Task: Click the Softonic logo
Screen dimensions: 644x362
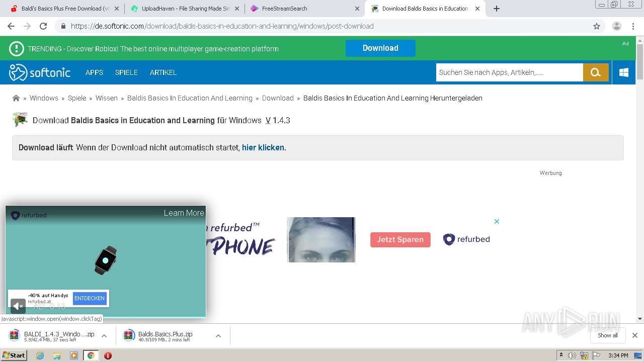Action: [40, 72]
